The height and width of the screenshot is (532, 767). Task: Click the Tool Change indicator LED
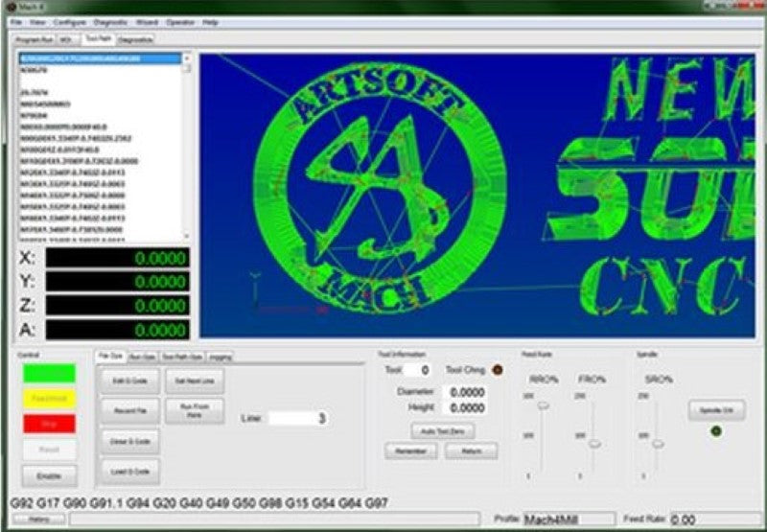498,370
